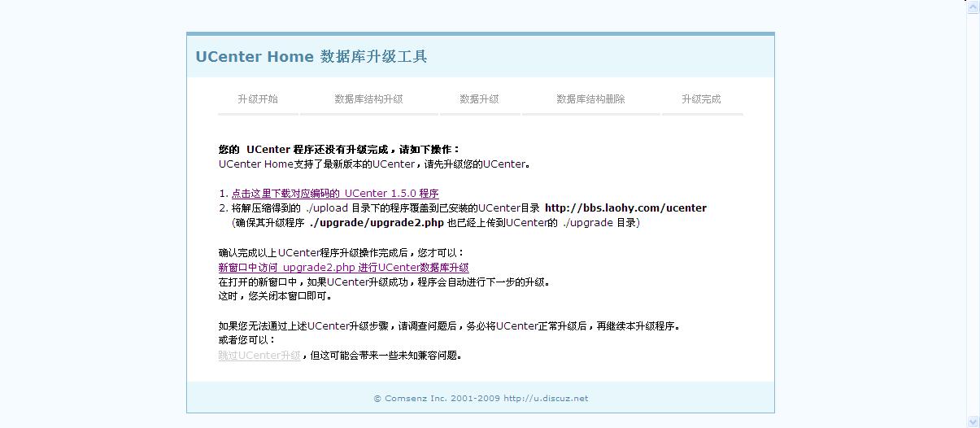
Task: Click the scrollbar down arrow
Action: pos(973,421)
